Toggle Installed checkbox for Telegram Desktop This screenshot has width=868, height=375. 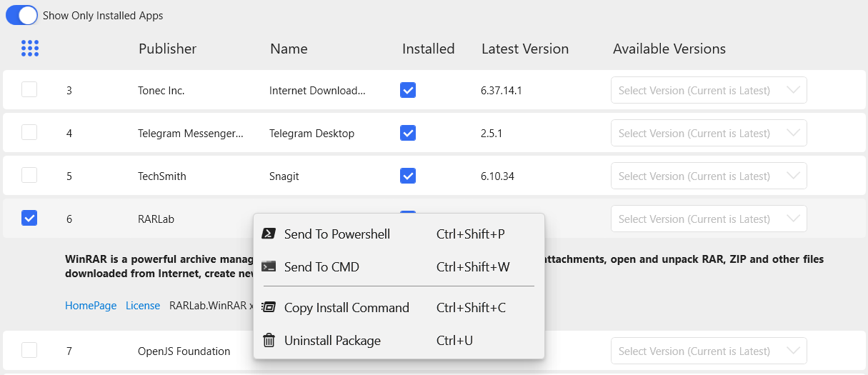(408, 133)
